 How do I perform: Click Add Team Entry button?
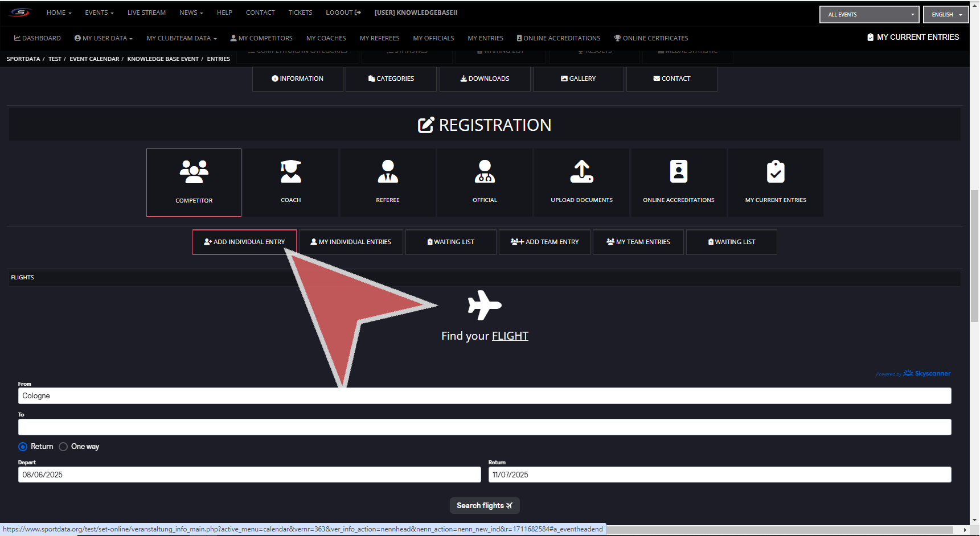click(544, 242)
